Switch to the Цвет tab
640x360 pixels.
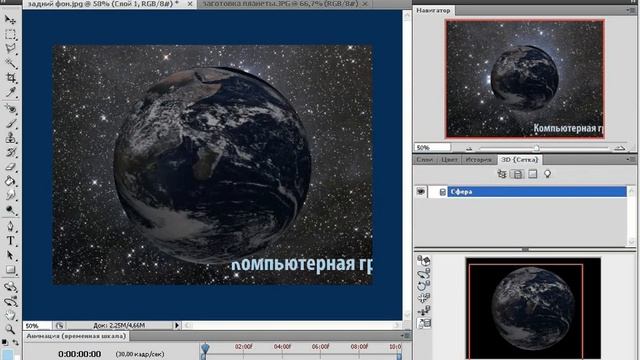(449, 160)
